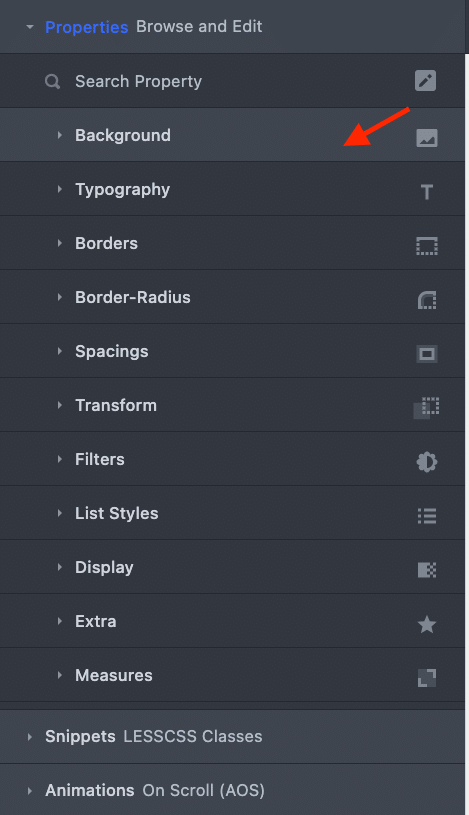Screen dimensions: 469x815
Task: Click the Measures resize icon
Action: (426, 678)
